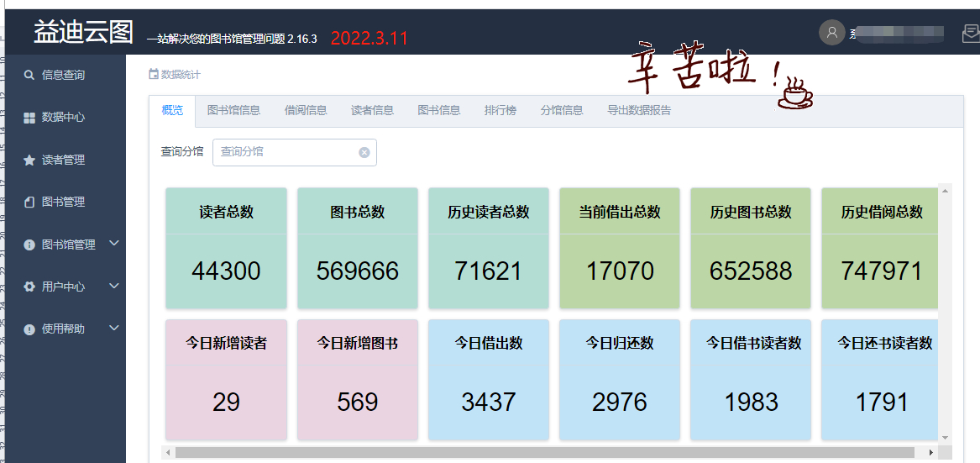The width and height of the screenshot is (980, 463).
Task: Click the user avatar icon in header
Action: pos(831,33)
